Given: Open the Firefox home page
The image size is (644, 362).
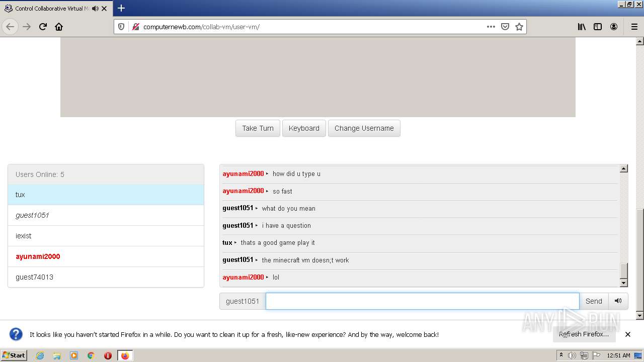Looking at the screenshot, I should pos(59,27).
